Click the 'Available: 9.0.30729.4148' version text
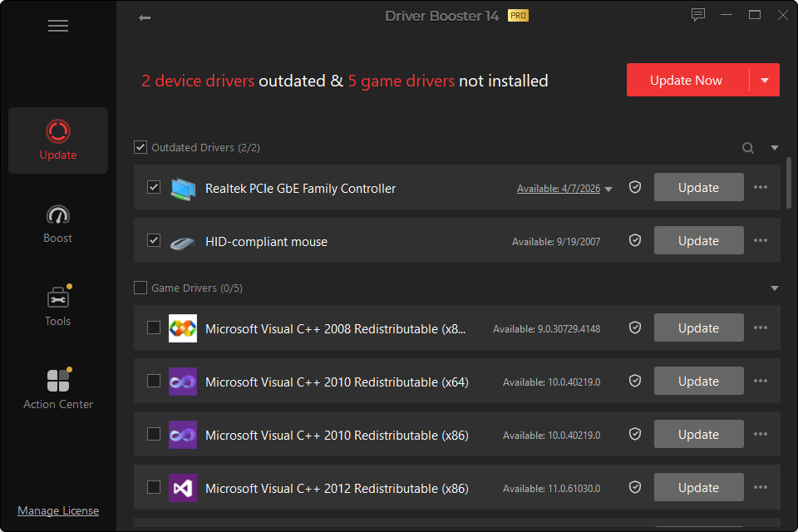Screen dimensions: 798x532 (x=546, y=329)
